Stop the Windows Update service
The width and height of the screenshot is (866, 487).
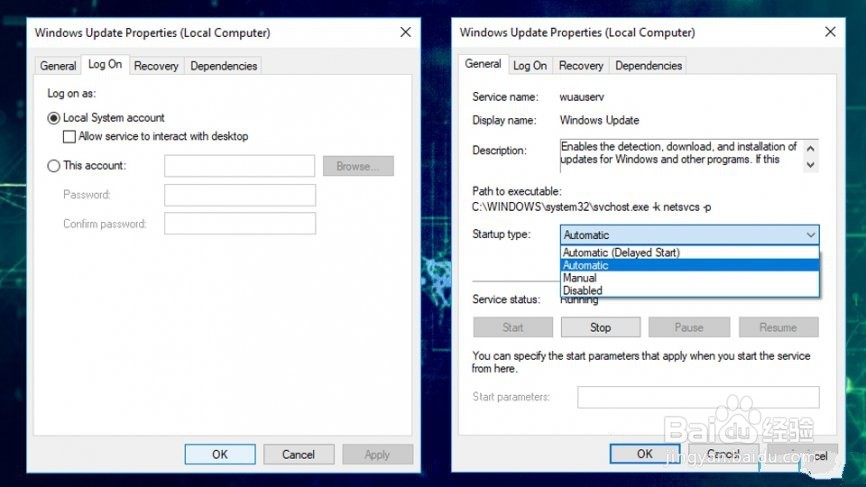600,327
